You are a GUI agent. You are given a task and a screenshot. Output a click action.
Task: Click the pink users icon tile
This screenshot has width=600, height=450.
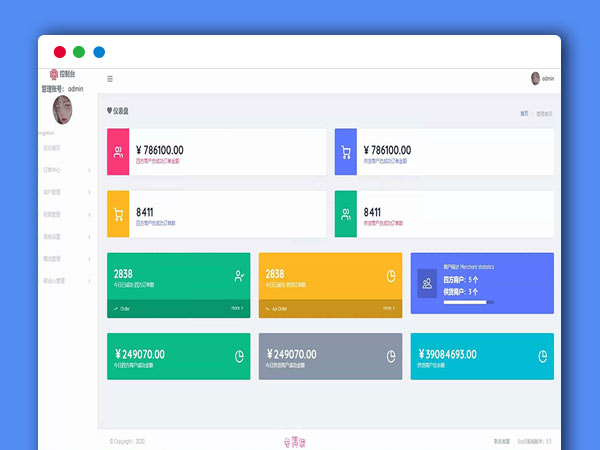[x=118, y=152]
